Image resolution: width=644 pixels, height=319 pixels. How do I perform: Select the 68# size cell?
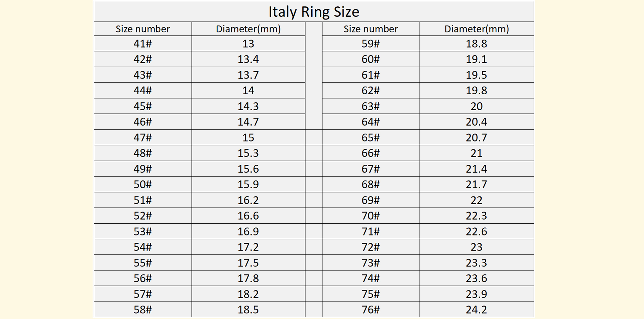point(371,185)
